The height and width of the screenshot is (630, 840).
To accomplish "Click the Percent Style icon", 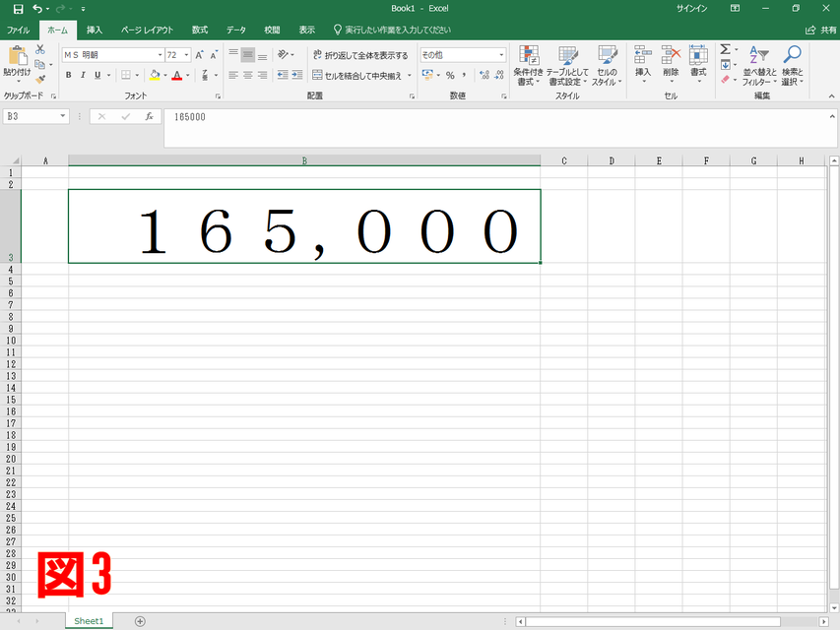I will (x=450, y=75).
